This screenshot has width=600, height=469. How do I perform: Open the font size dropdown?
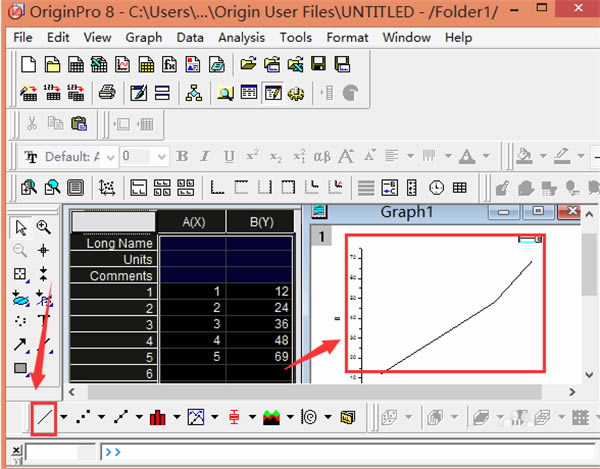pos(162,156)
